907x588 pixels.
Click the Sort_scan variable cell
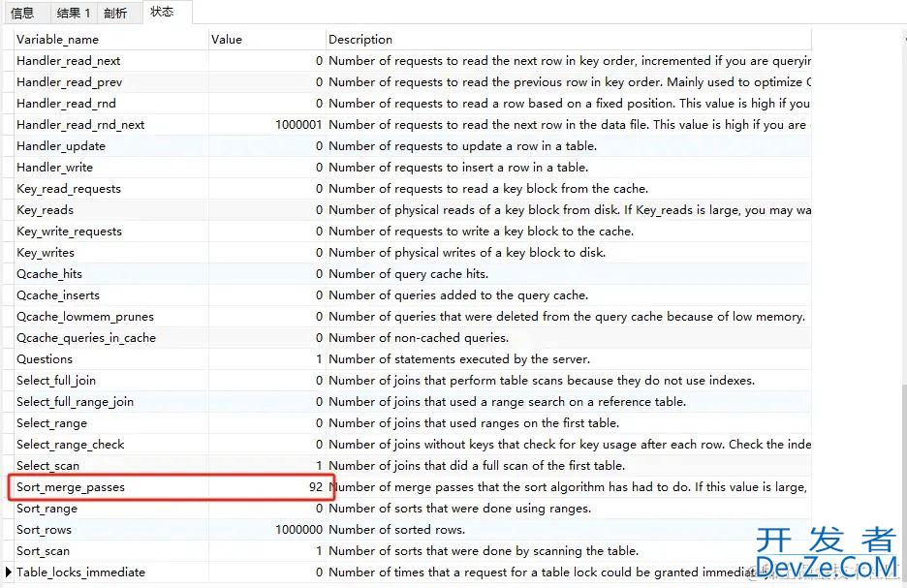coord(43,551)
